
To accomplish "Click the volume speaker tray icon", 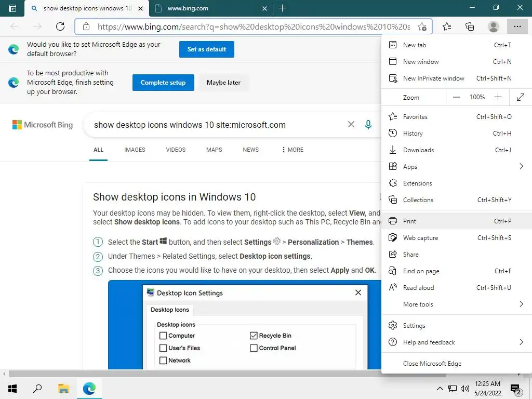I will coord(465,389).
